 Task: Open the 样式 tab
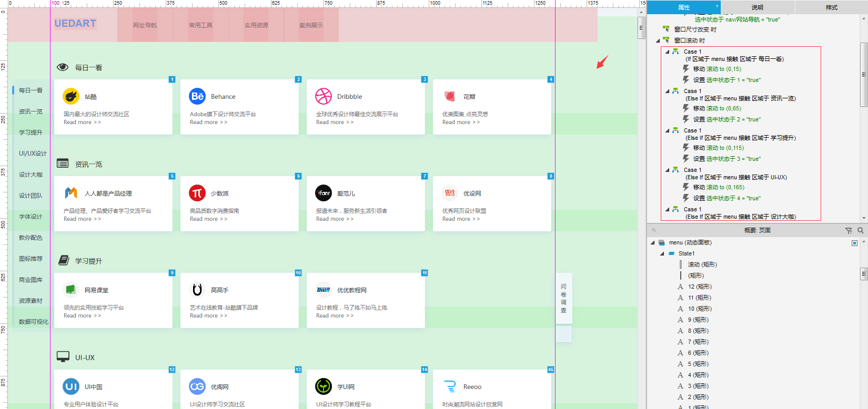[x=831, y=7]
